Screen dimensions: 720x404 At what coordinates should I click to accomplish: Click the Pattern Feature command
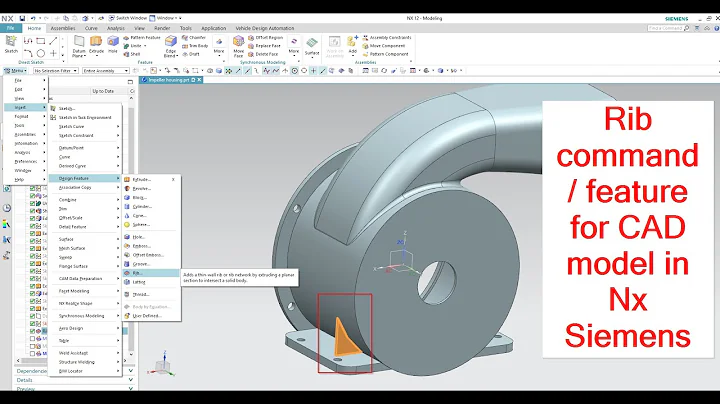click(x=142, y=38)
